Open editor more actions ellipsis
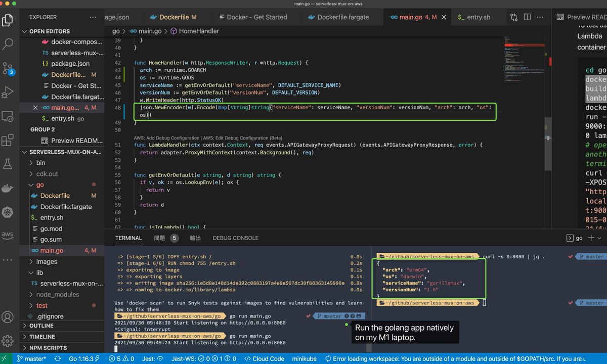The image size is (607, 364). [x=541, y=17]
